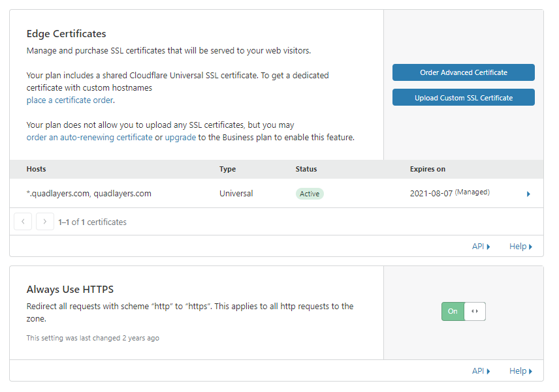Click Upload Custom SSL Certificate button
This screenshot has height=392, width=559.
(463, 98)
